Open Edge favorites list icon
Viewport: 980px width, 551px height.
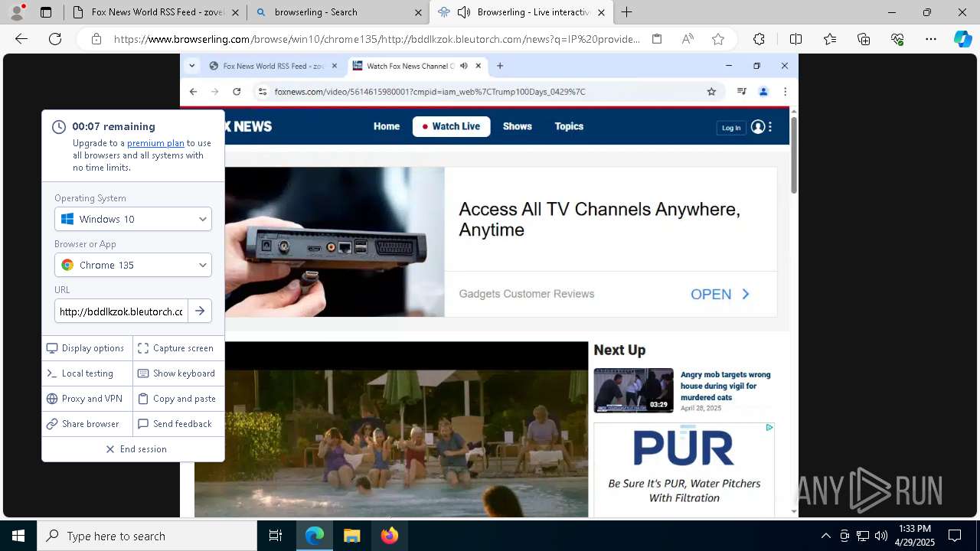[830, 39]
